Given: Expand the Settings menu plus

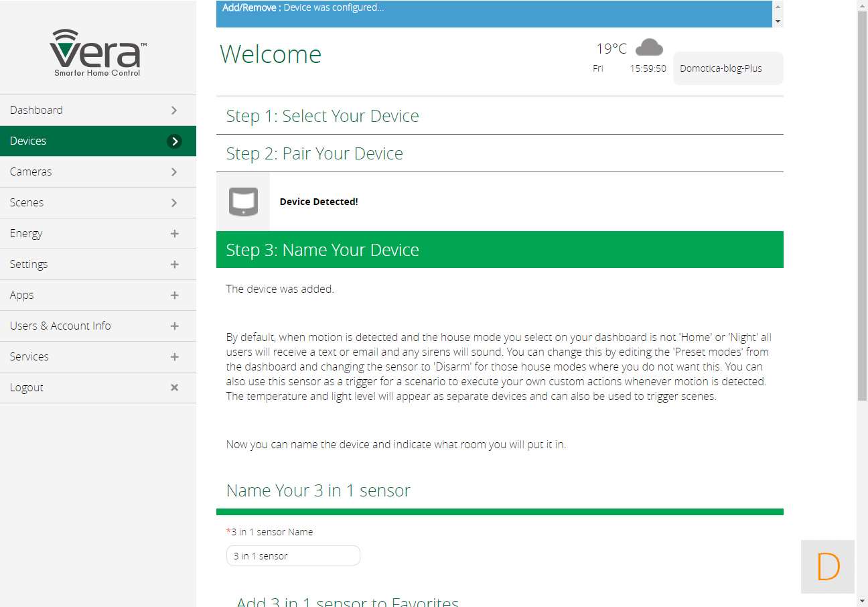Looking at the screenshot, I should [174, 264].
